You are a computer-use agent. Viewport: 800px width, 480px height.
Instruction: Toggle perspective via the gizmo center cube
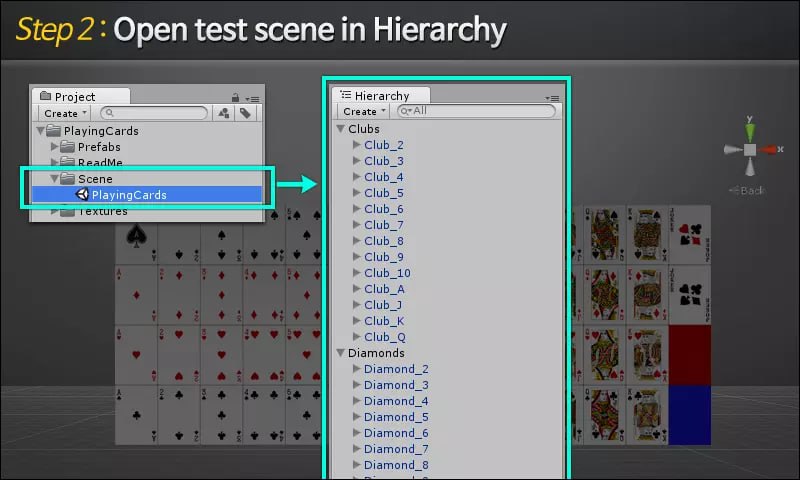tap(750, 149)
